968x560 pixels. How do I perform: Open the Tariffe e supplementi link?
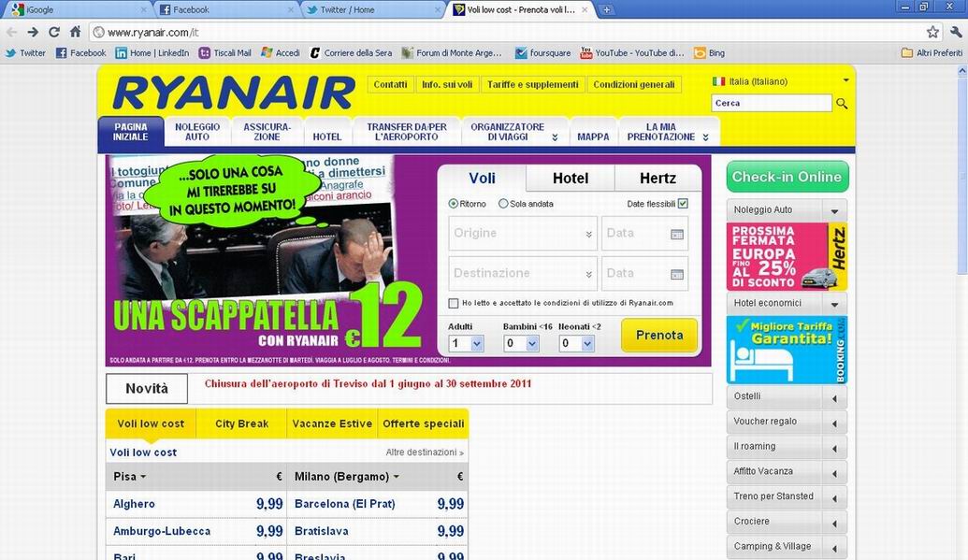(x=533, y=84)
